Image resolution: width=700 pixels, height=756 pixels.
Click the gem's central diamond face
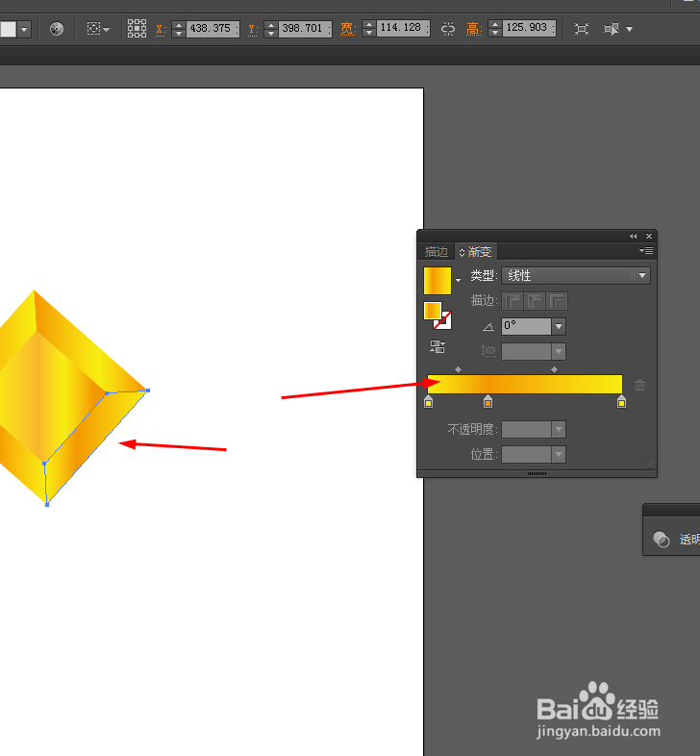pos(48,395)
